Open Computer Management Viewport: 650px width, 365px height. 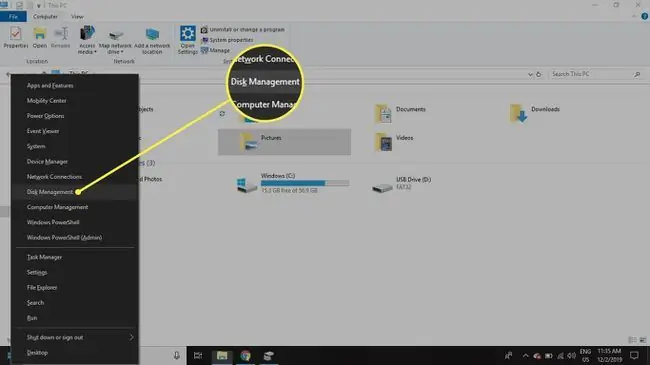point(58,207)
